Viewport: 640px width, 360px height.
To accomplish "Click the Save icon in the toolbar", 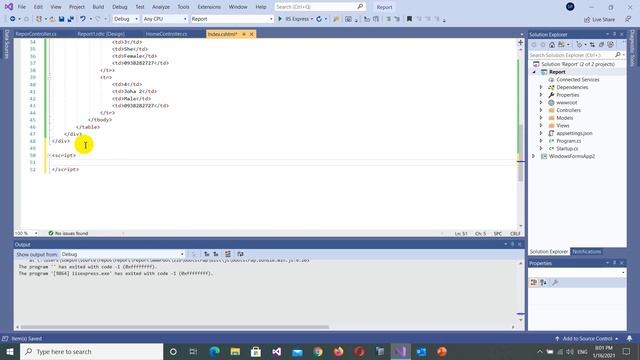I will (62, 19).
